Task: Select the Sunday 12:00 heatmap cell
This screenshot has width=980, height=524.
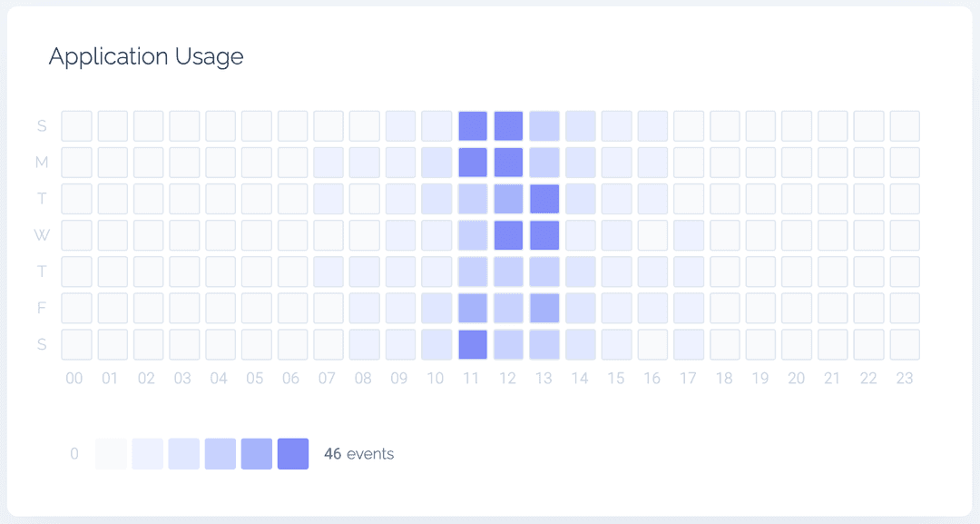Action: pyautogui.click(x=509, y=125)
